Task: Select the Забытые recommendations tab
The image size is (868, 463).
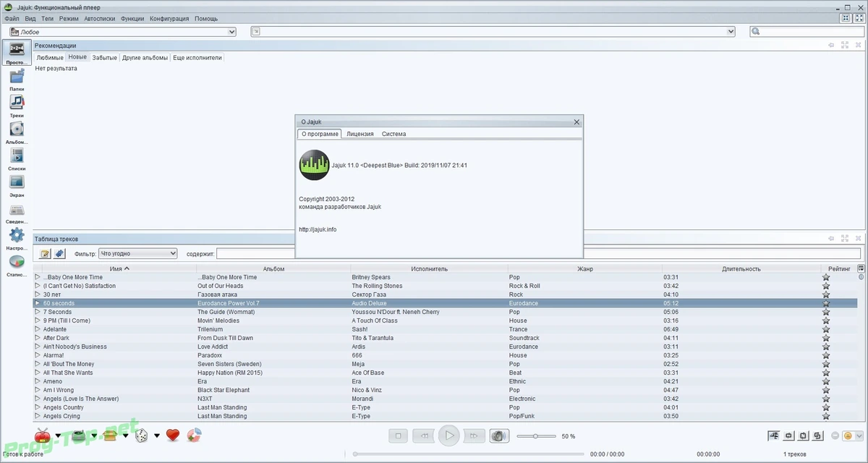Action: (x=105, y=57)
